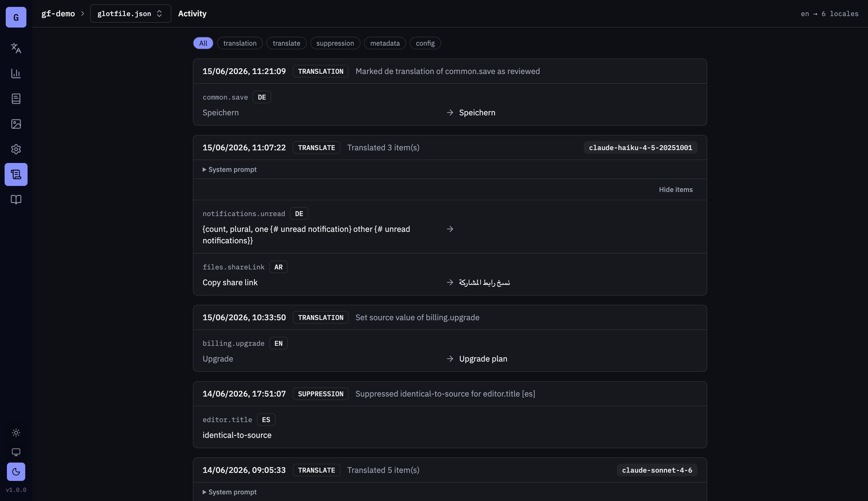
Task: Click the claude-haiku-4-5-20251001 model tag
Action: (640, 147)
